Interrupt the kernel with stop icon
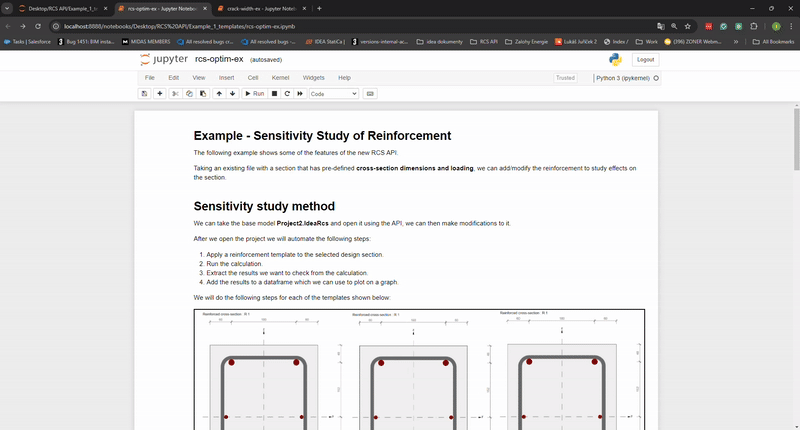 pyautogui.click(x=274, y=93)
